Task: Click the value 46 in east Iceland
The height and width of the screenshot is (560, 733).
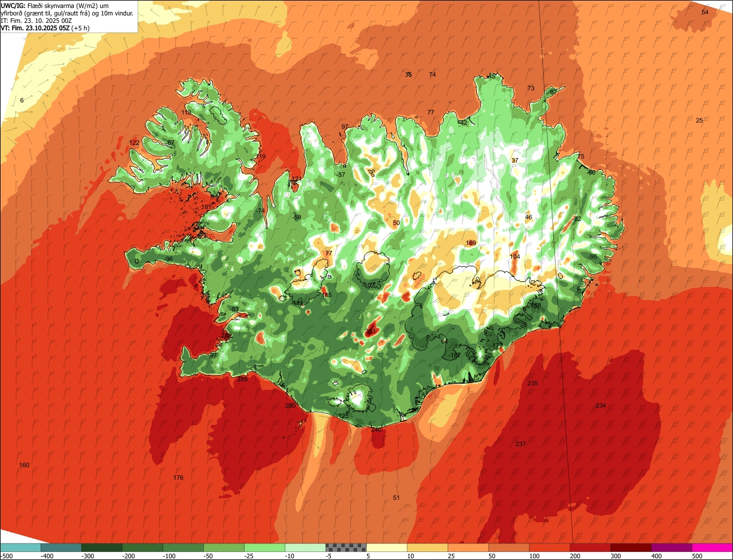Action: click(529, 217)
